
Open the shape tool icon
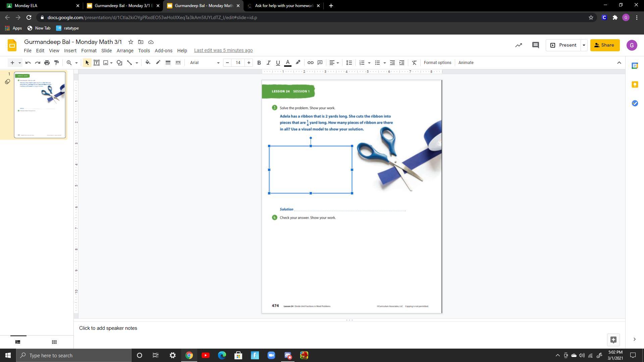tap(119, 63)
